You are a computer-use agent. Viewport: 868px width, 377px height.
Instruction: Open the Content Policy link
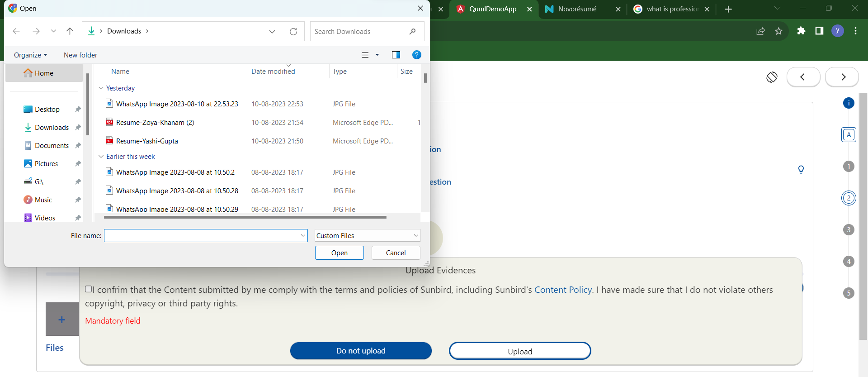point(563,290)
